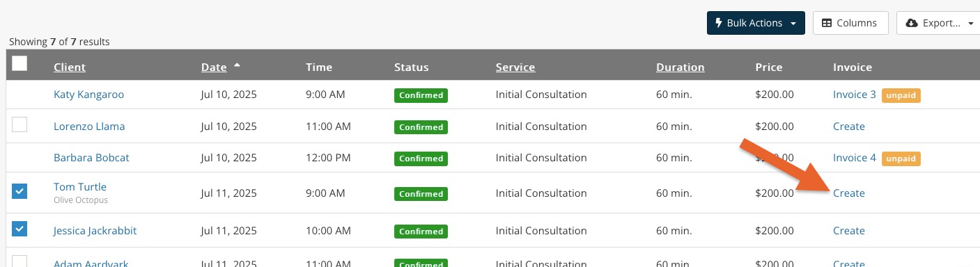
Task: Click Confirmed status badge for Tom Turtle
Action: (421, 193)
